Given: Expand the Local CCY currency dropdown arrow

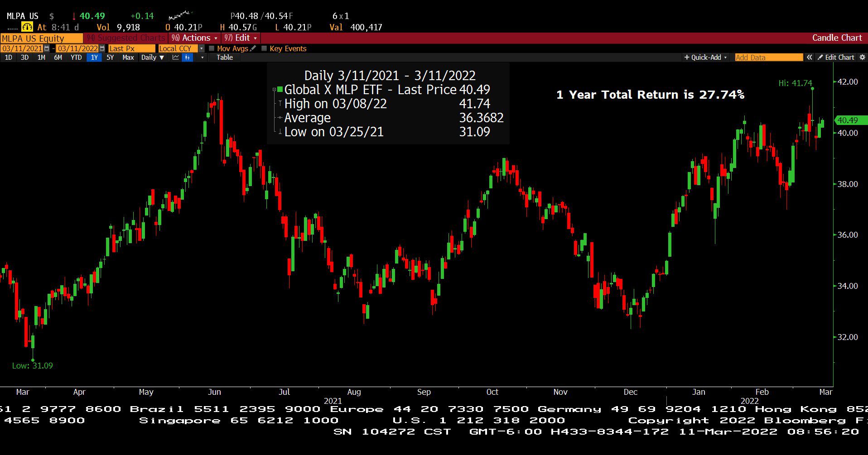Looking at the screenshot, I should click(202, 48).
